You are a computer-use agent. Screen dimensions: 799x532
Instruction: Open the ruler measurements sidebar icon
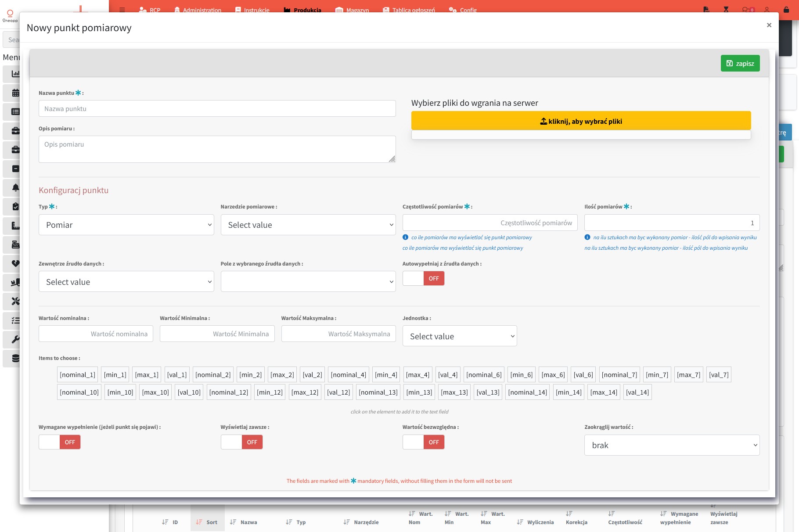tap(15, 226)
